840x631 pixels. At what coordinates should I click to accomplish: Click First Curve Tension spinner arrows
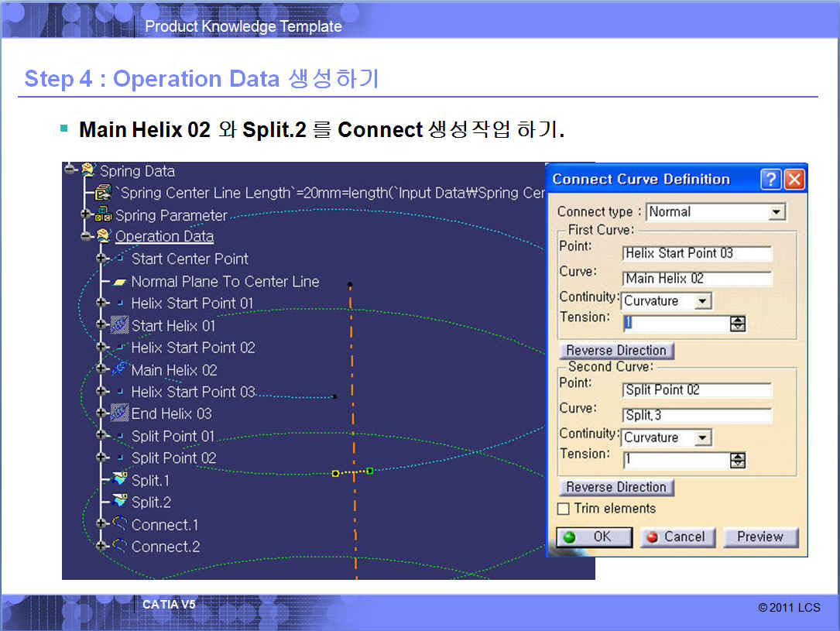coord(738,324)
